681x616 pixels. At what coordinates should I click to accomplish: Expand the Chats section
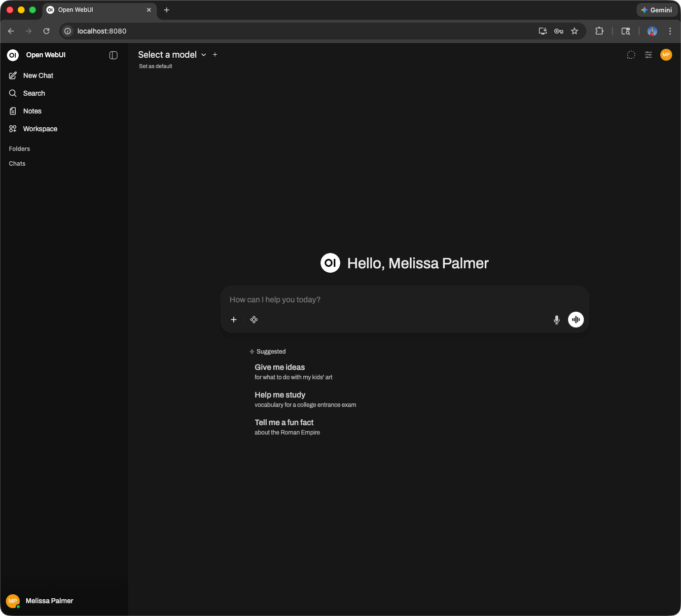[17, 163]
